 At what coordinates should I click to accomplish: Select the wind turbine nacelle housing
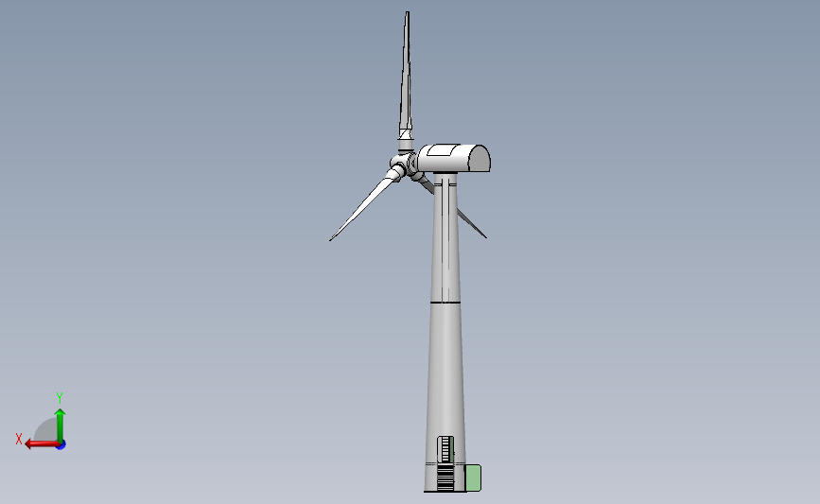(454, 158)
